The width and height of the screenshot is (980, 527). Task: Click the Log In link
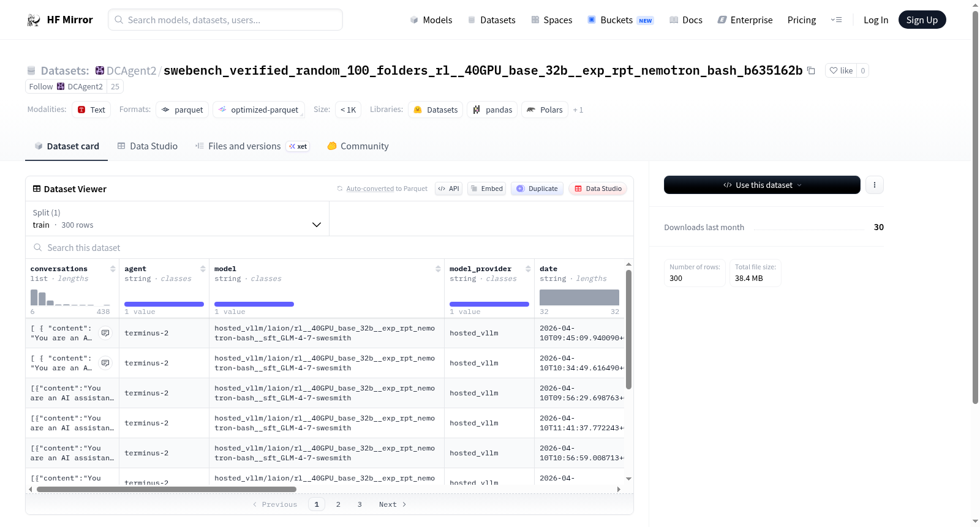(x=876, y=20)
